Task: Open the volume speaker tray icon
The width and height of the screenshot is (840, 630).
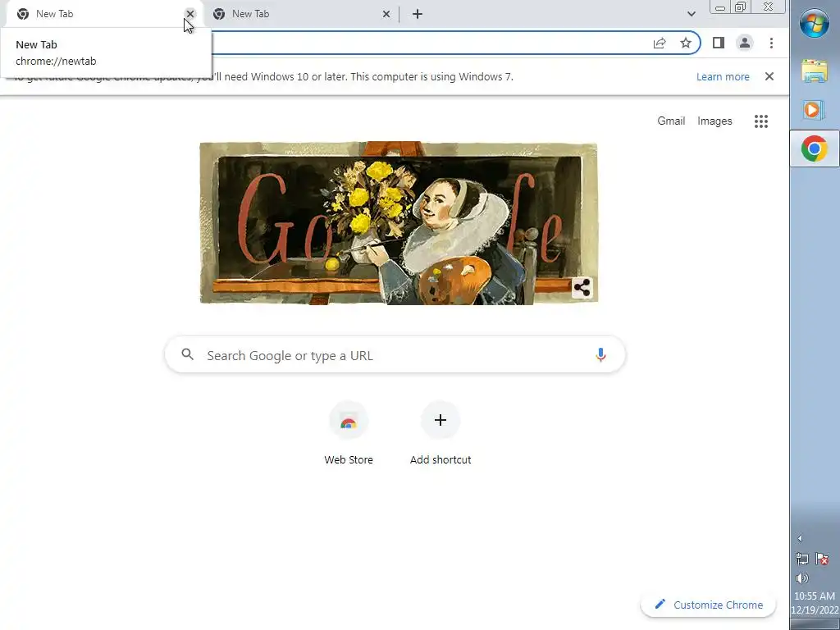Action: click(802, 578)
